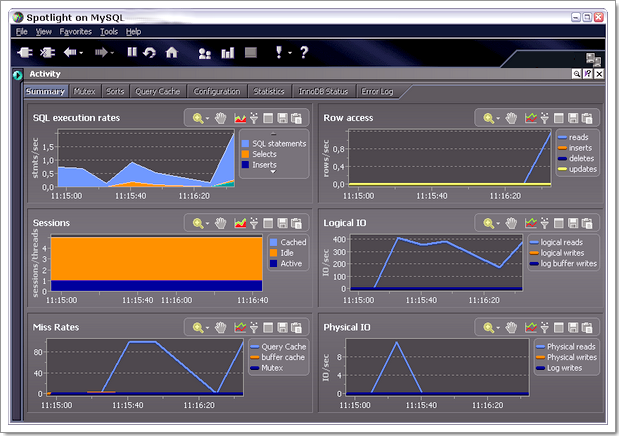
Task: Switch to the Sorts tab
Action: [x=115, y=91]
